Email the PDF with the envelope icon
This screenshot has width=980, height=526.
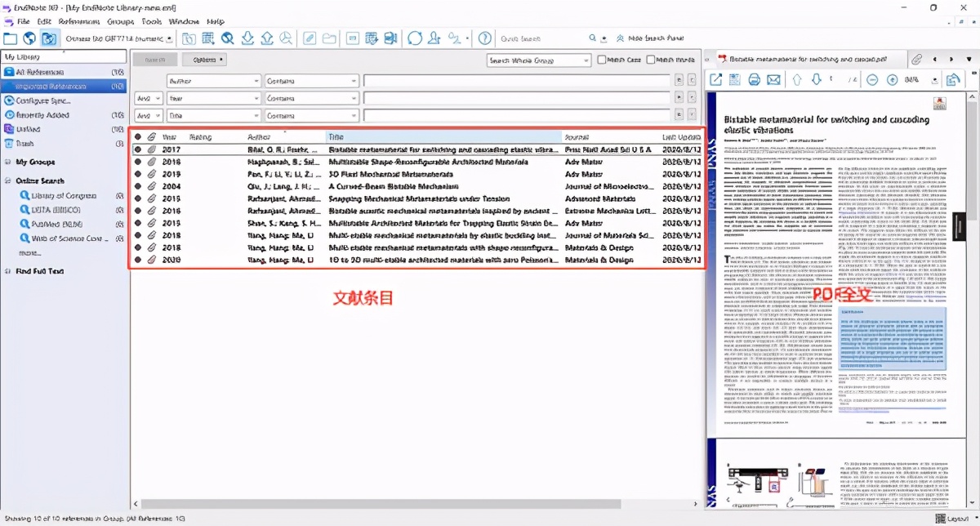coord(773,79)
